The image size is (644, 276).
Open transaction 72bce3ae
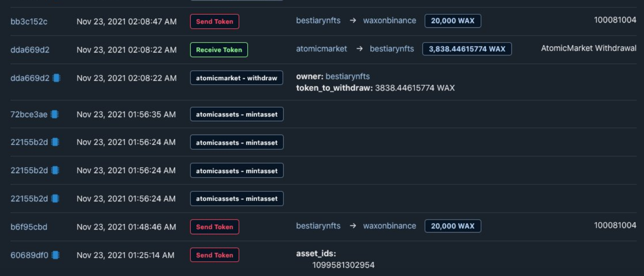pos(29,115)
